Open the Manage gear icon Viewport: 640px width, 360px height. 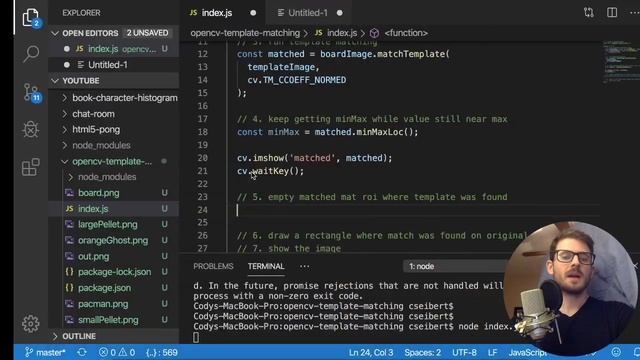click(x=31, y=324)
